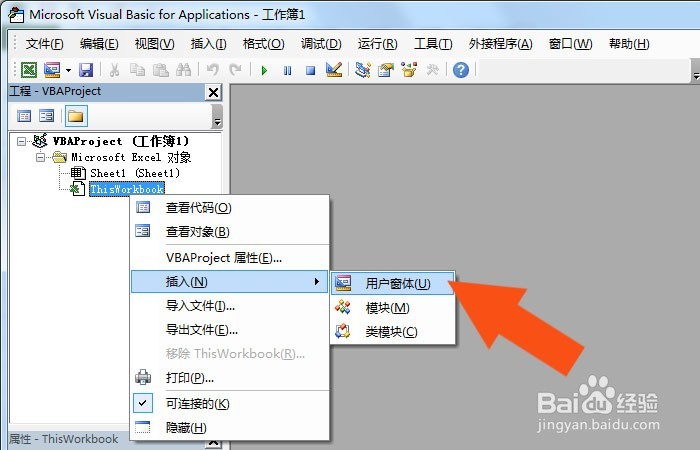Toggle 可连接的(K) checked option
700x450 pixels.
(230, 404)
